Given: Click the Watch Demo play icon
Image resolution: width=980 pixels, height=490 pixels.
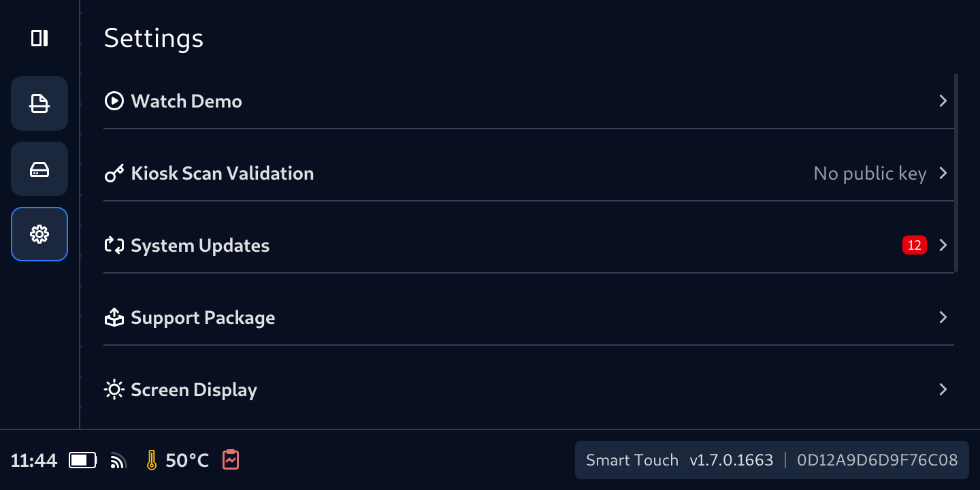Looking at the screenshot, I should tap(114, 101).
